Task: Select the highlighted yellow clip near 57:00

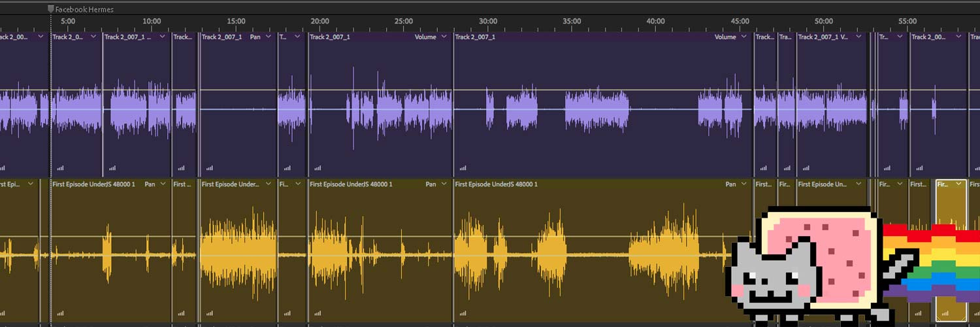Action: [951, 216]
